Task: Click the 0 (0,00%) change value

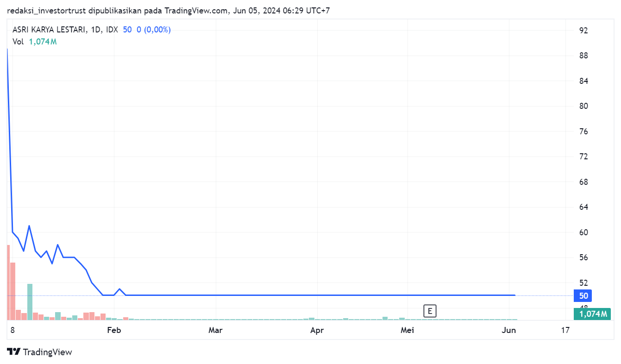Action: point(154,30)
